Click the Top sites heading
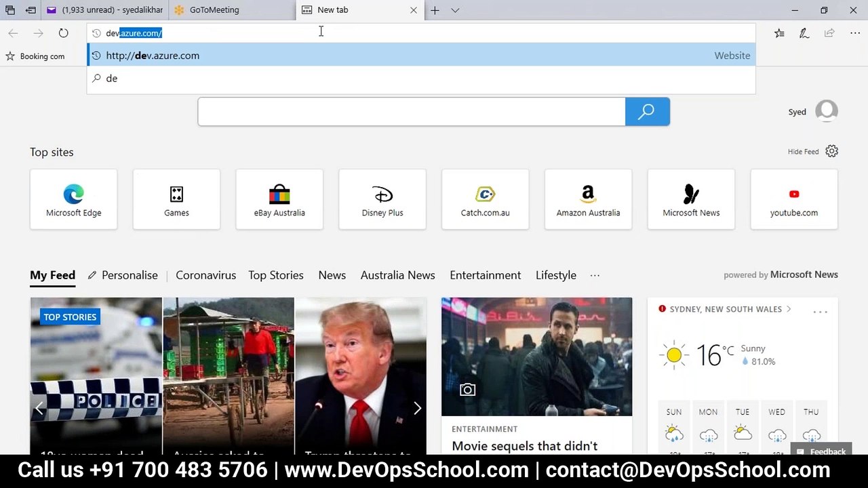The height and width of the screenshot is (488, 868). click(x=52, y=152)
